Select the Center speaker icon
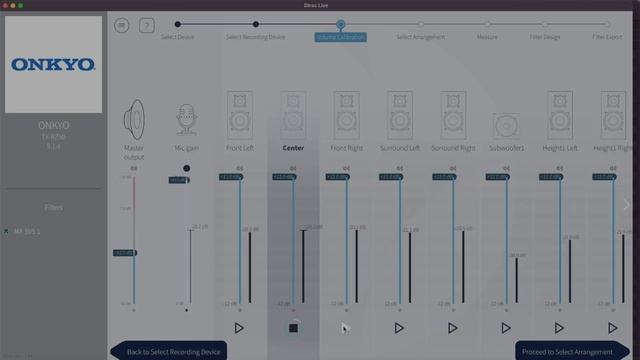Viewport: 640px width, 360px height. click(x=293, y=116)
